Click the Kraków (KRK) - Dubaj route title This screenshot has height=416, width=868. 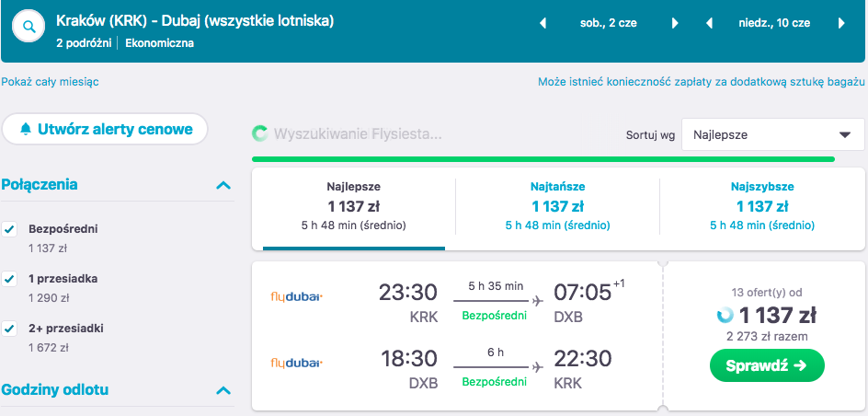[196, 21]
